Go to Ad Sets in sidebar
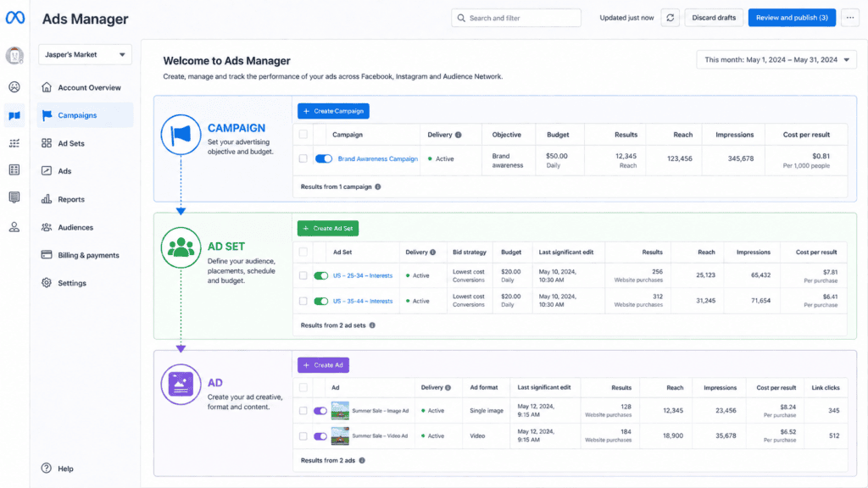 [x=86, y=143]
